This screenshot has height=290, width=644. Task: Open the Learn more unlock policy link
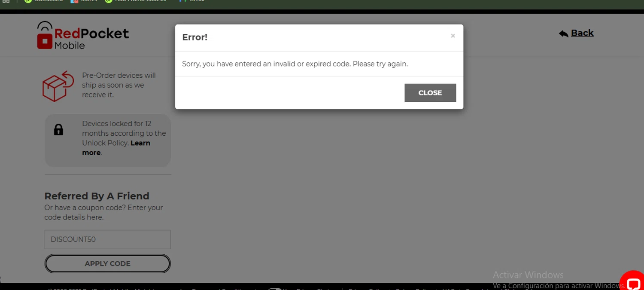[x=116, y=148]
